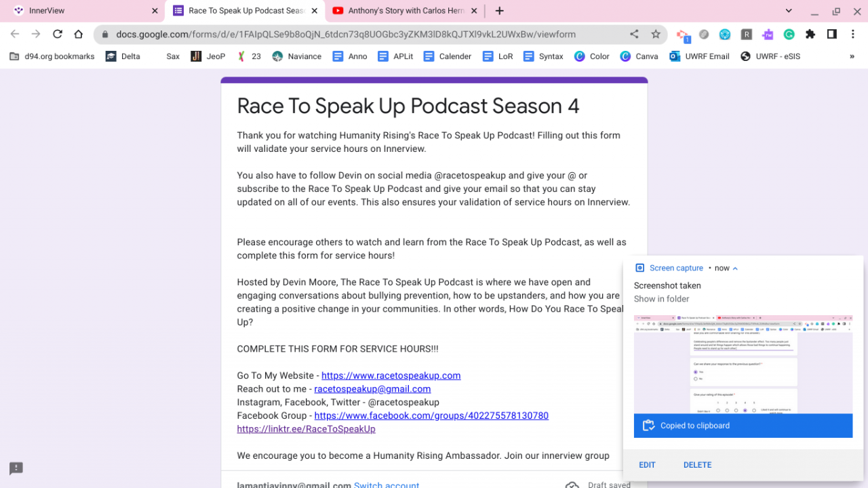
Task: Open the JeoP bookmark
Action: (x=208, y=56)
